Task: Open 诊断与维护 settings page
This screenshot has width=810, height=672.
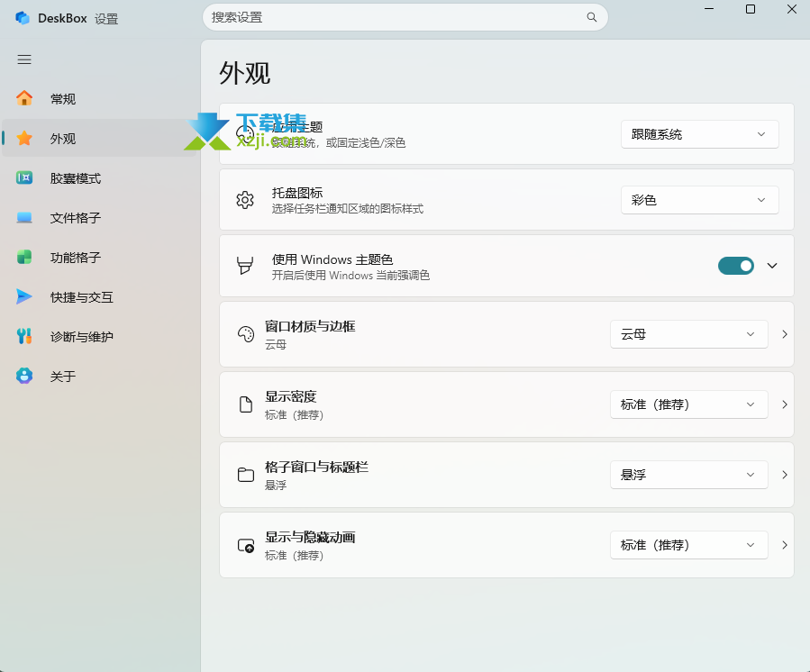Action: click(101, 336)
